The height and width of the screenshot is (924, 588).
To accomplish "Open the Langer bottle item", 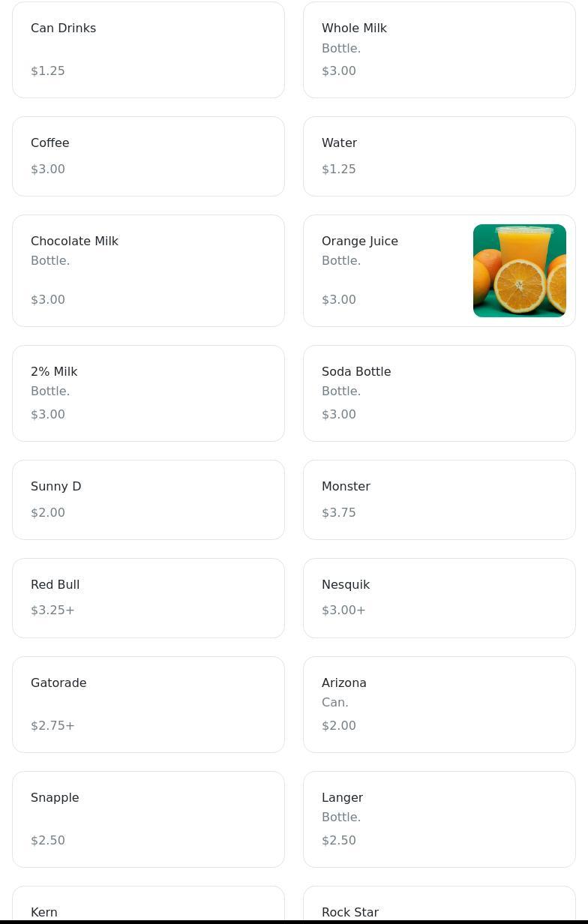I will 439,819.
